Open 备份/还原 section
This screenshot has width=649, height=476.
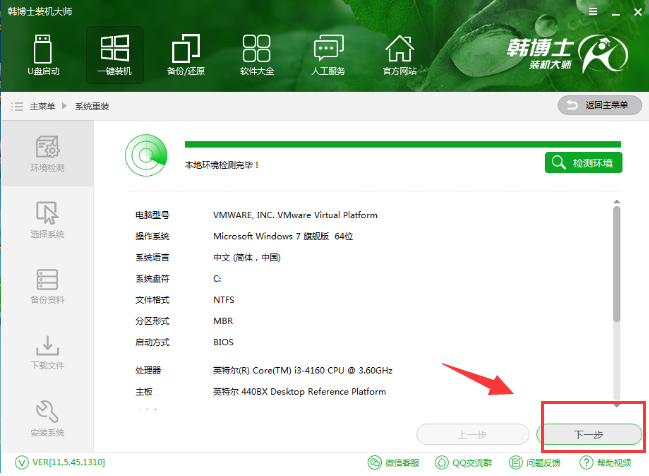point(186,55)
